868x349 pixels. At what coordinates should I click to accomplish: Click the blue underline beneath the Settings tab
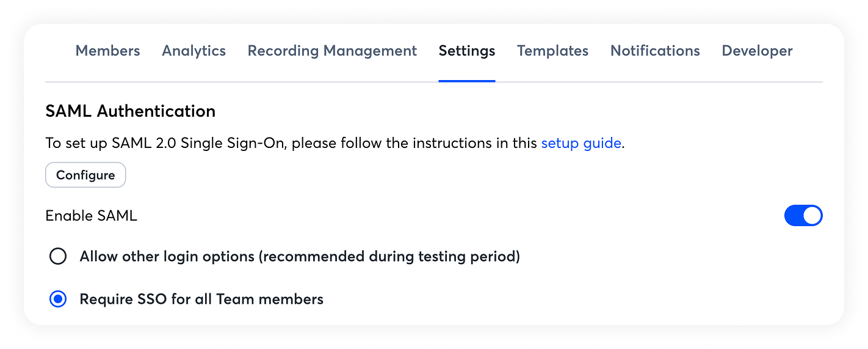(467, 81)
